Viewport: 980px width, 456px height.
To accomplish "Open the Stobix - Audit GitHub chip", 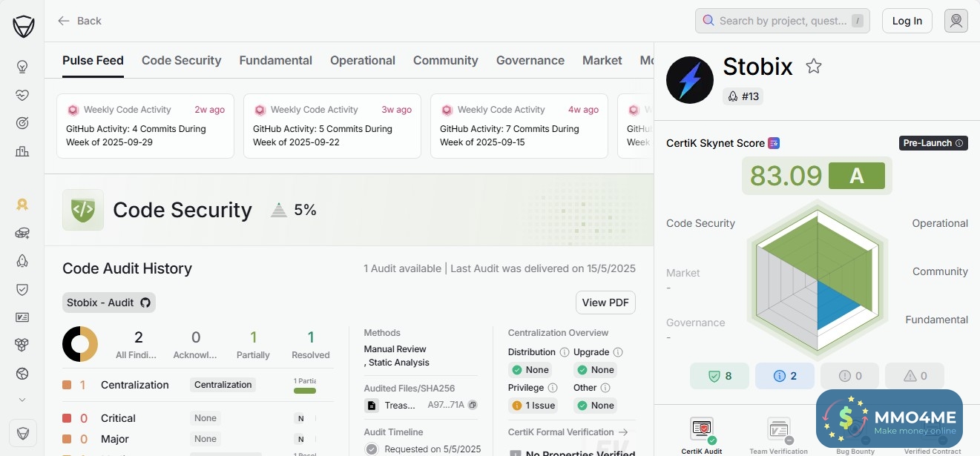I will (x=109, y=303).
